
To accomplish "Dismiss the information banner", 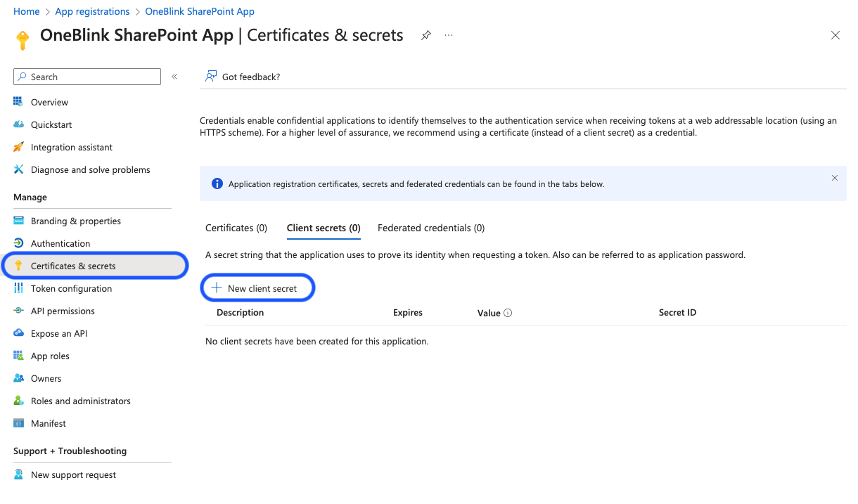I will (x=835, y=178).
